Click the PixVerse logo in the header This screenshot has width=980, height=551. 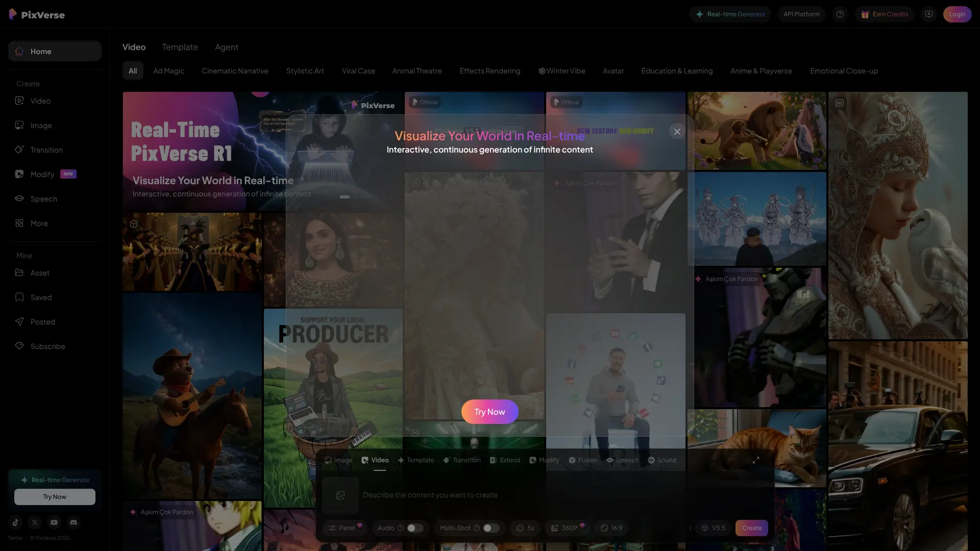pos(37,14)
